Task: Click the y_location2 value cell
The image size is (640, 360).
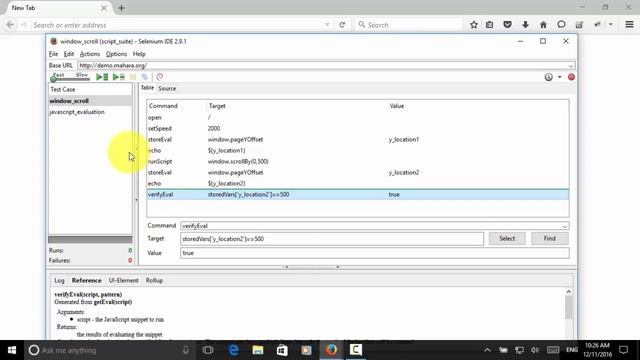Action: [404, 173]
